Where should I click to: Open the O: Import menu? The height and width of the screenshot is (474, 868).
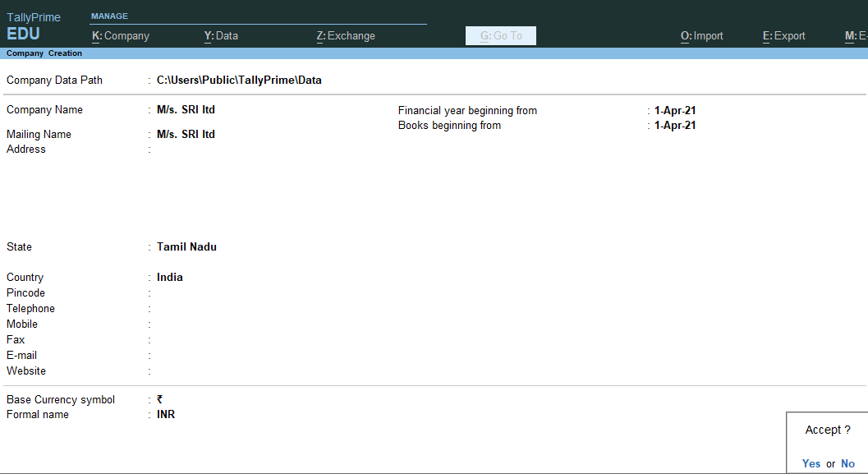[702, 36]
